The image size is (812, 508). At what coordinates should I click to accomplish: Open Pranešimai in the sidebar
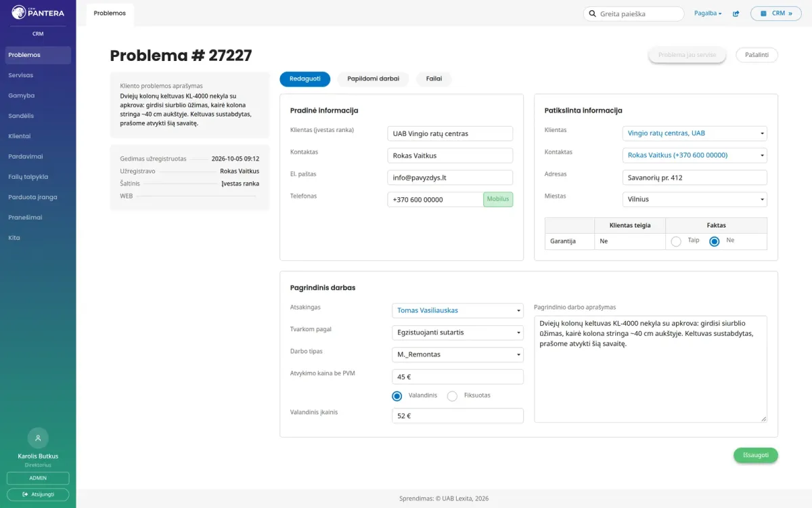click(x=38, y=217)
